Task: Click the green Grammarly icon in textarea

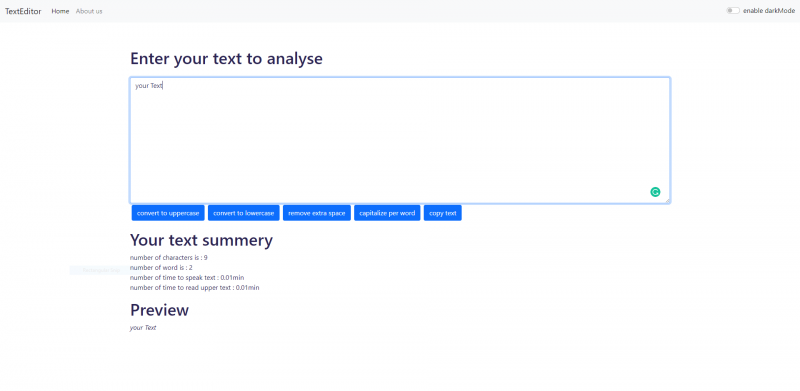Action: click(x=655, y=192)
